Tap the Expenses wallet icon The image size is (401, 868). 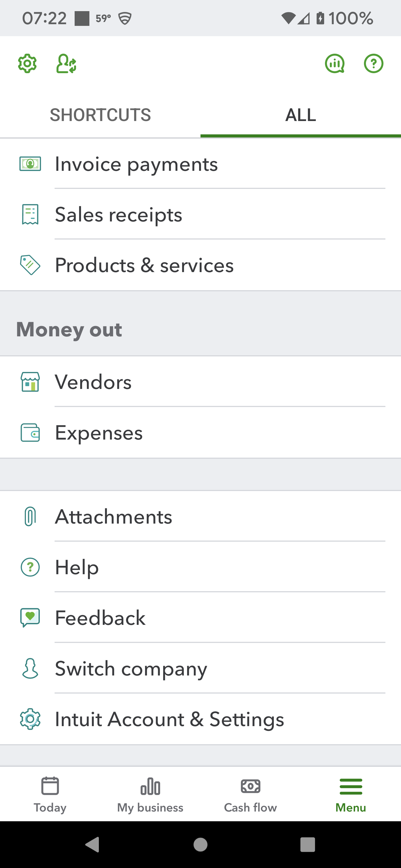coord(30,433)
